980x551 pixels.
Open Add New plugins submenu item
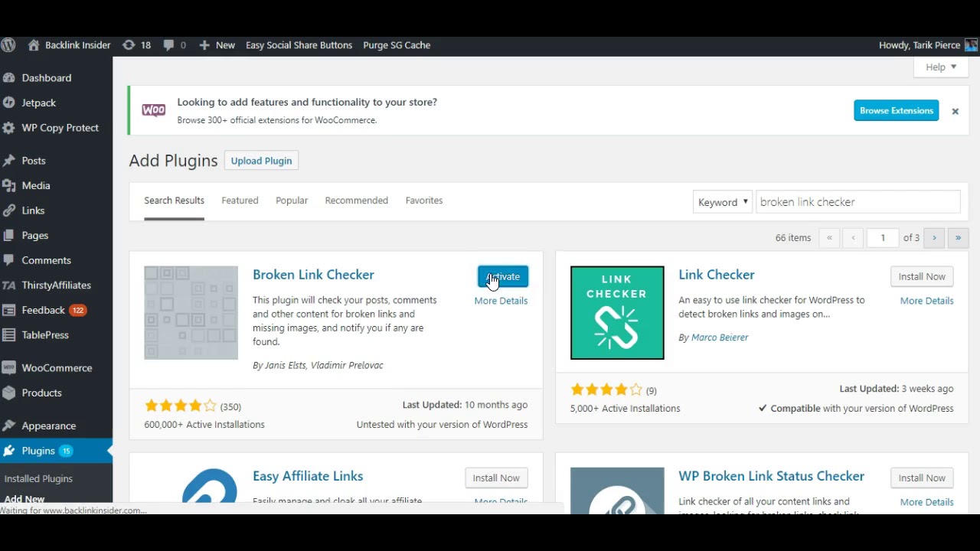24,499
